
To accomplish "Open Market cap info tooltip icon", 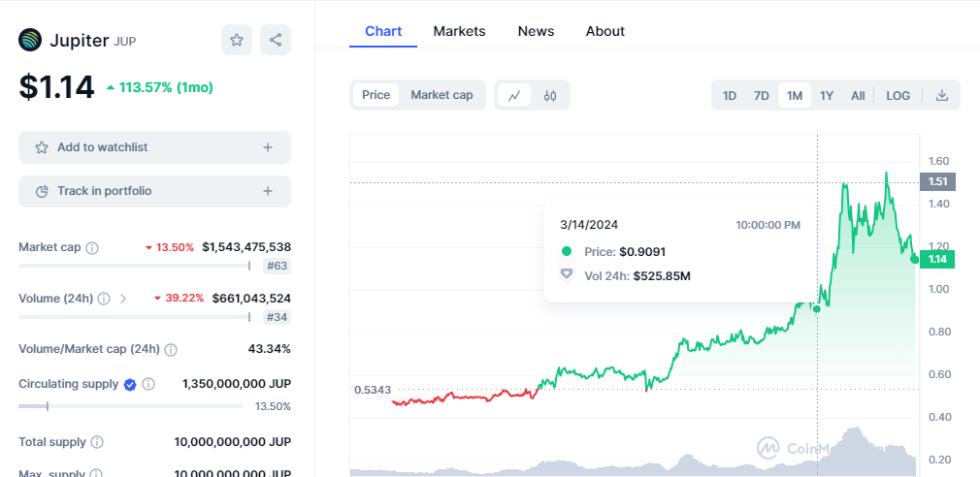I will tap(92, 248).
